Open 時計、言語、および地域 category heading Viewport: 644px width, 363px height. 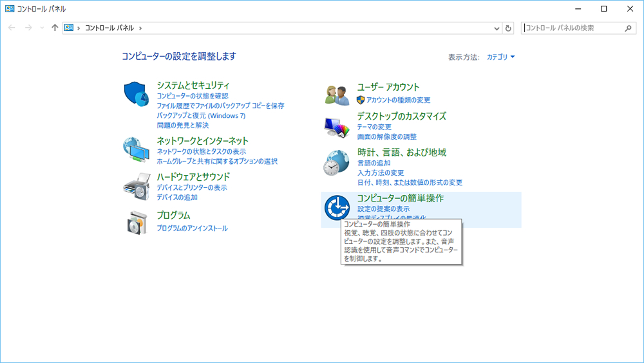click(401, 153)
